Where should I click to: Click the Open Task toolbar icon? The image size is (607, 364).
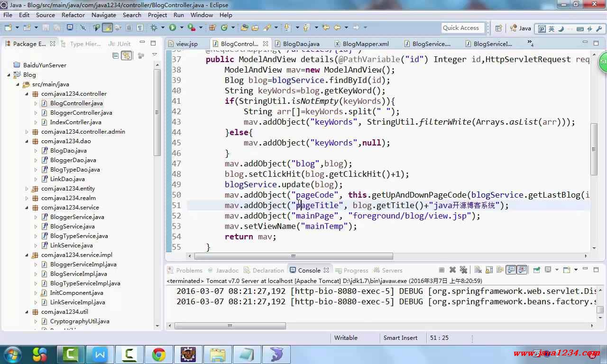click(x=255, y=28)
